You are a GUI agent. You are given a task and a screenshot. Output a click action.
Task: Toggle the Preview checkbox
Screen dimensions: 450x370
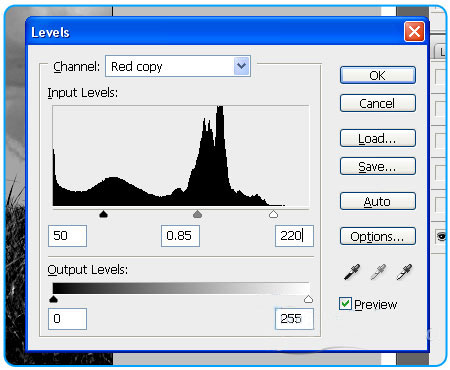(x=345, y=304)
